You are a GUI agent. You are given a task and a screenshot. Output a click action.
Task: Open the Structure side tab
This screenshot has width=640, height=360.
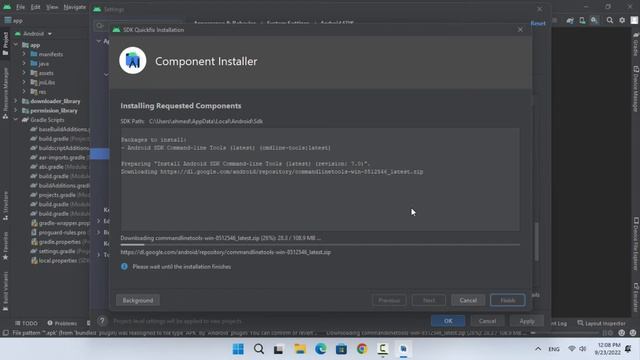(x=5, y=206)
